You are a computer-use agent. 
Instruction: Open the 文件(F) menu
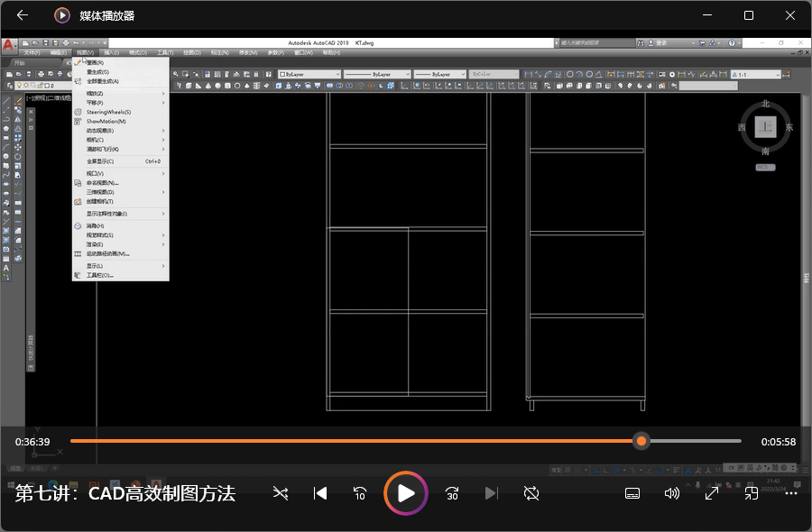point(33,53)
